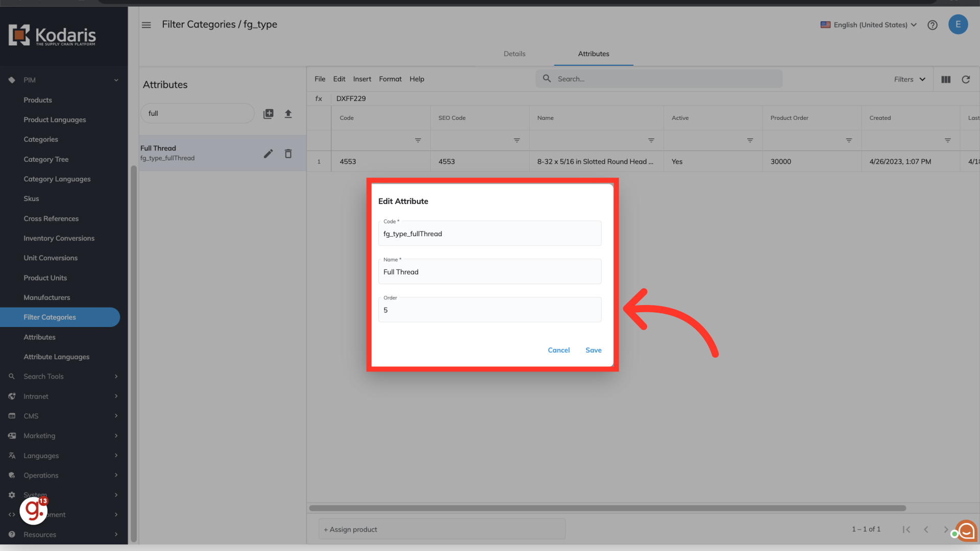
Task: Open the column chooser icon
Action: pyautogui.click(x=946, y=80)
